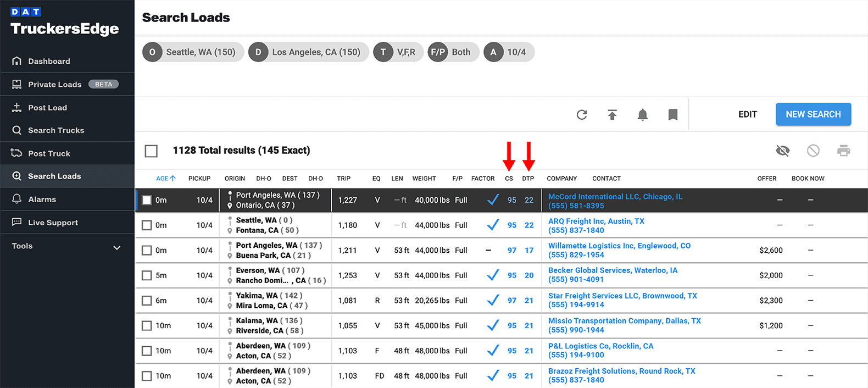
Task: Sort by the CS column header
Action: [509, 179]
